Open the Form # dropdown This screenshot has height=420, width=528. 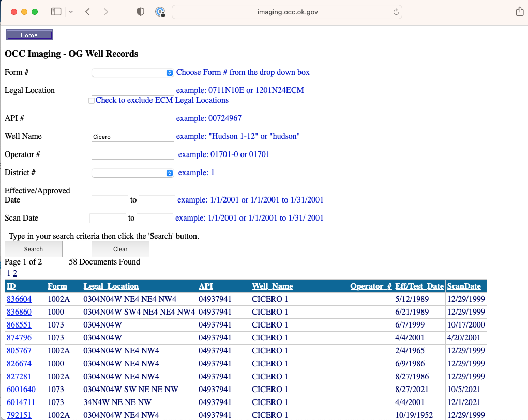coord(133,73)
